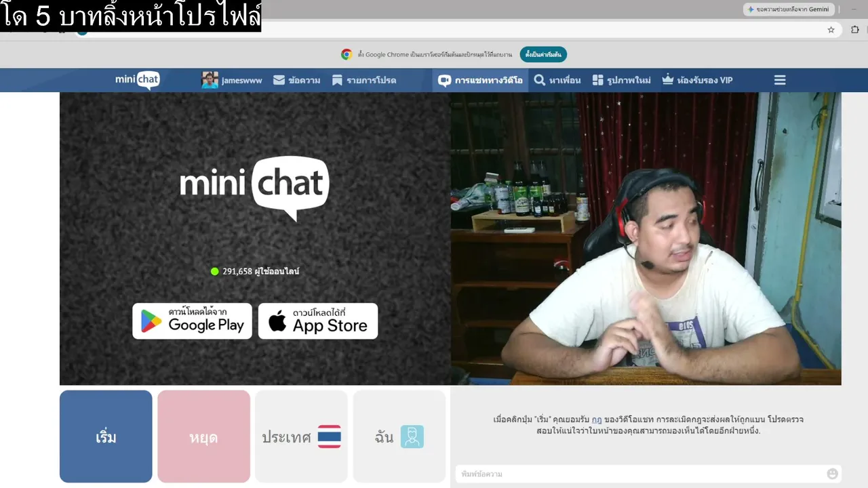Click the App Store download badge
This screenshot has height=488, width=868.
(x=318, y=321)
